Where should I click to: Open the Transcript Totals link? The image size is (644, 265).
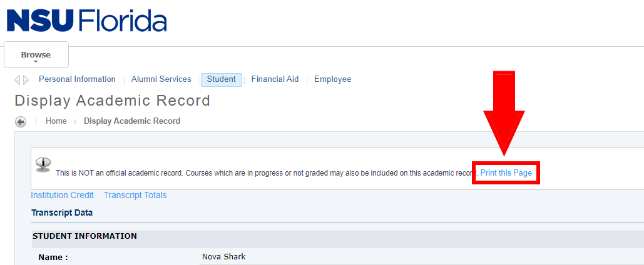(135, 196)
